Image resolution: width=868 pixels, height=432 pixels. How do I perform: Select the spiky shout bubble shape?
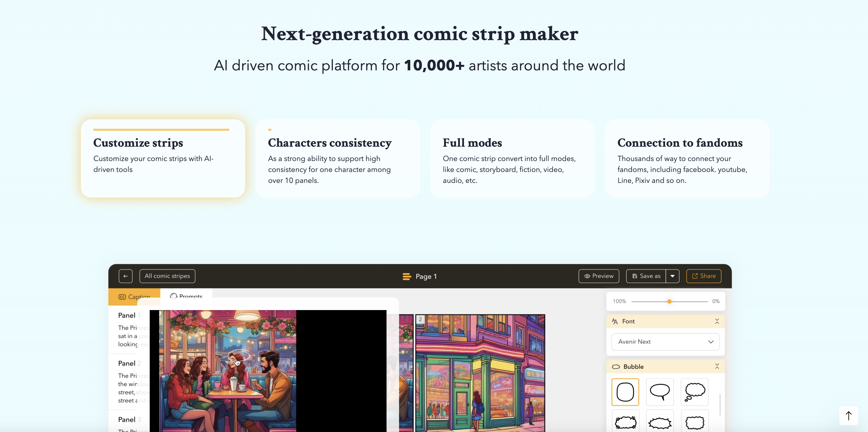[x=625, y=422]
